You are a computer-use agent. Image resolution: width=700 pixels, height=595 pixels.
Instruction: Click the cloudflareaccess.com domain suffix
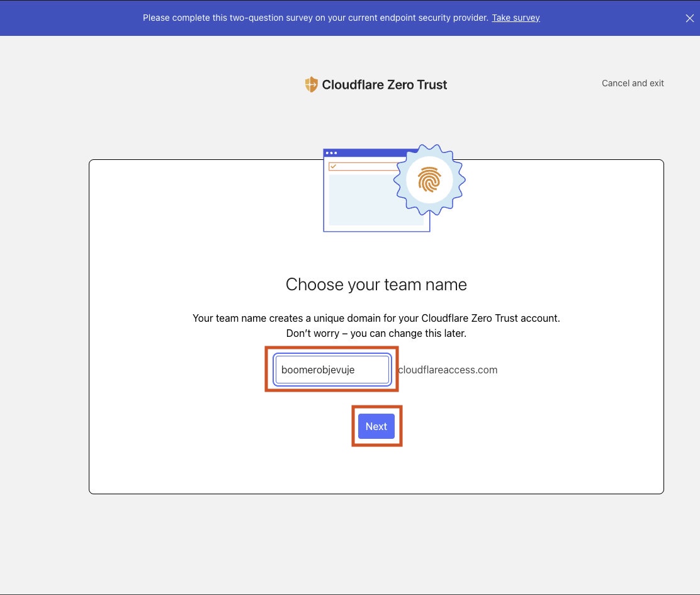pos(448,370)
